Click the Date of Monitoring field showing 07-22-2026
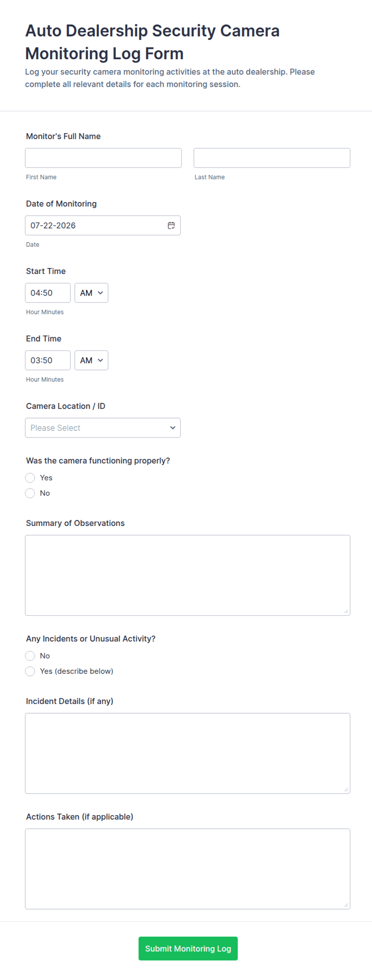Screen dimensions: 372x980 coord(103,226)
